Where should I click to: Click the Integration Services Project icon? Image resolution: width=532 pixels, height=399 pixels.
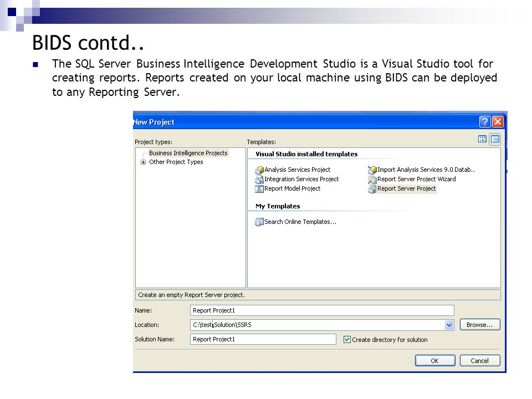259,179
